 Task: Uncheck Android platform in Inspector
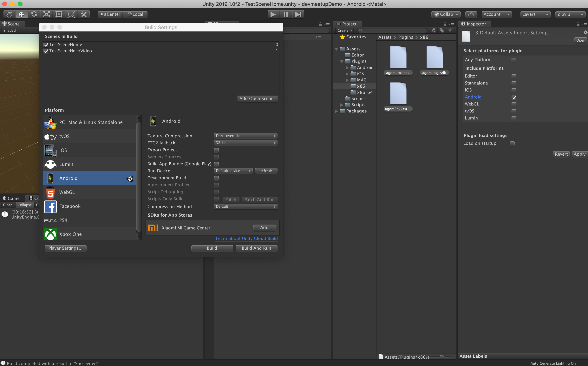click(514, 97)
